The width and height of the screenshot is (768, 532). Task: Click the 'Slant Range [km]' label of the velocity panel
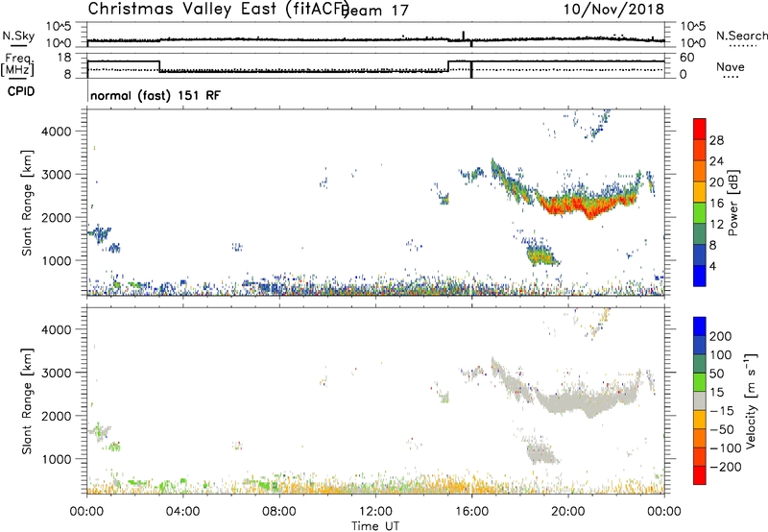coord(26,401)
